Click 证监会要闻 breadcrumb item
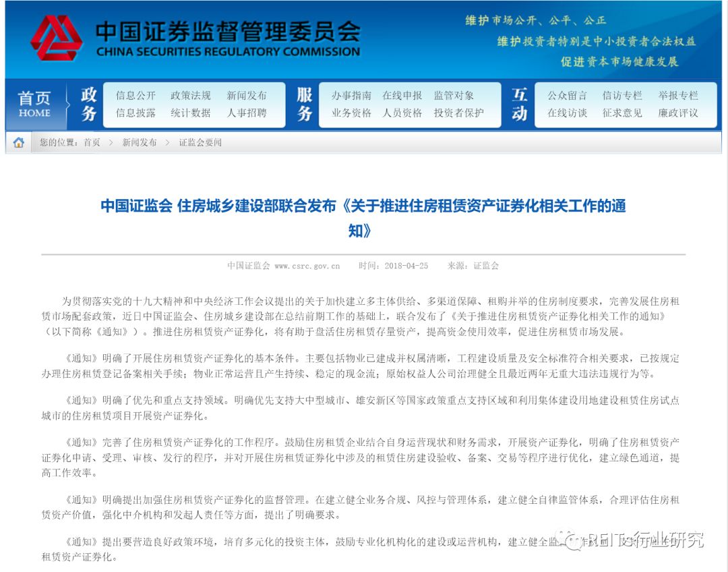 coord(200,142)
